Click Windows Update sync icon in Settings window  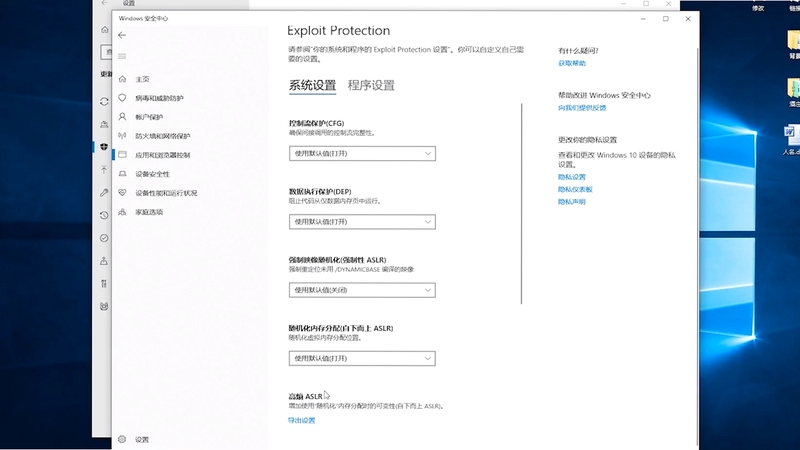(104, 102)
